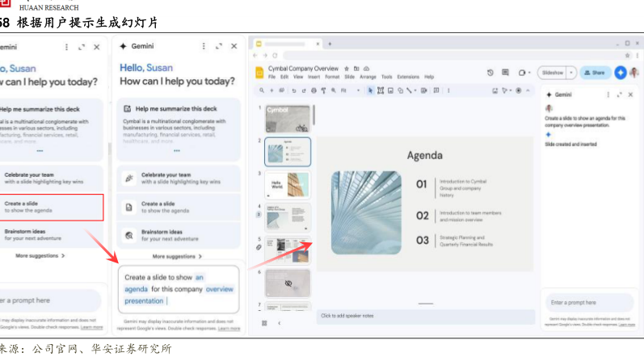Open the comments icon beside Slideshow
The width and height of the screenshot is (644, 357).
[506, 73]
